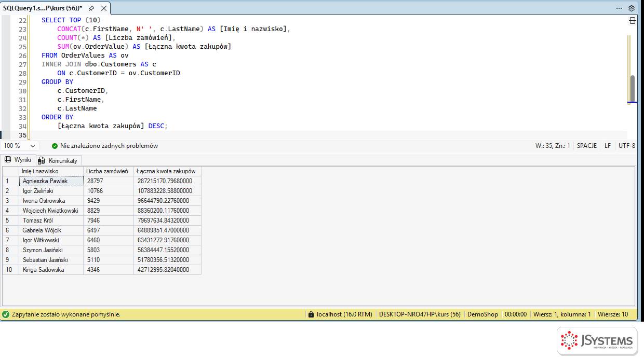Click the 'Wiersze: 10' status entry
This screenshot has width=644, height=359.
(613, 314)
